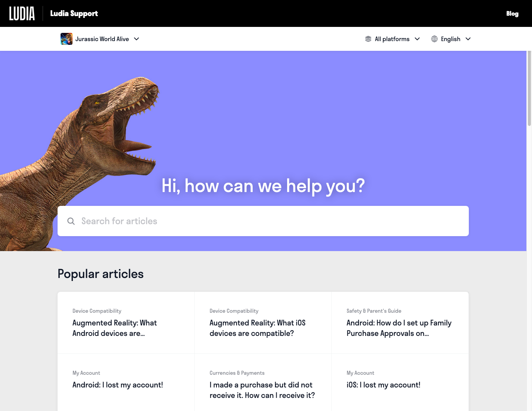Open Augmented Reality iOS devices article
The height and width of the screenshot is (411, 532).
(x=257, y=328)
